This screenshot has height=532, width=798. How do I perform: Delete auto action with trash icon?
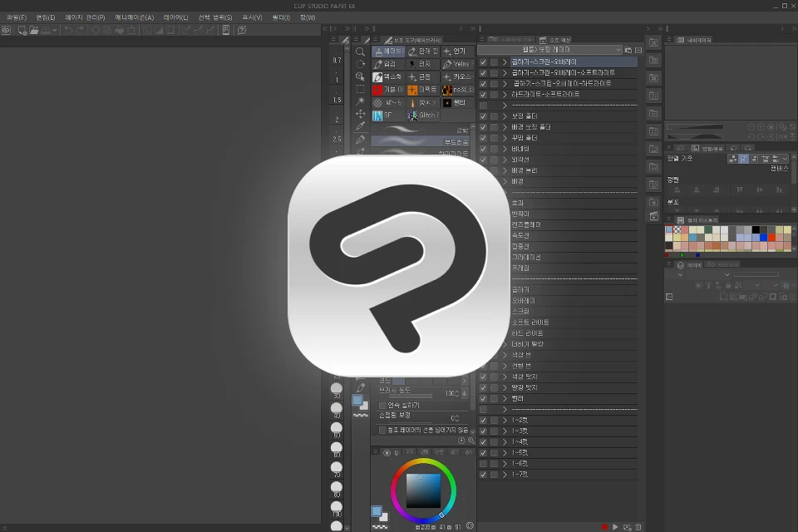tap(638, 527)
